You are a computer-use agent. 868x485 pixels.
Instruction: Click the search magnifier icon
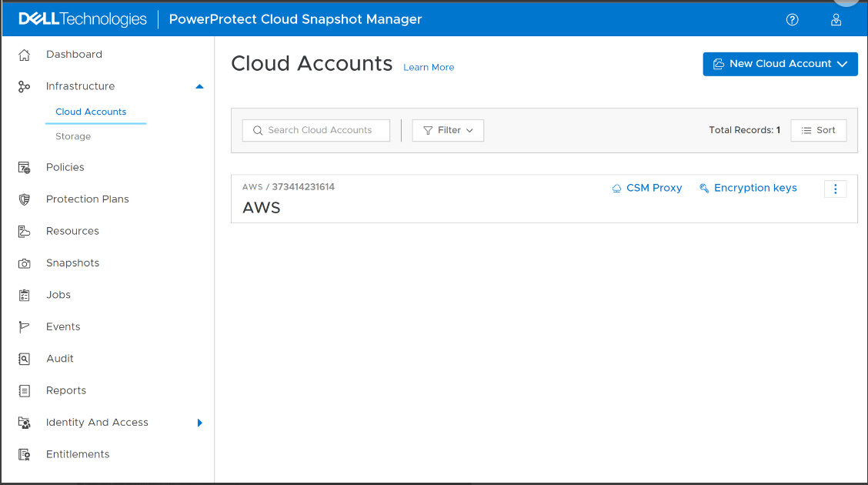258,131
